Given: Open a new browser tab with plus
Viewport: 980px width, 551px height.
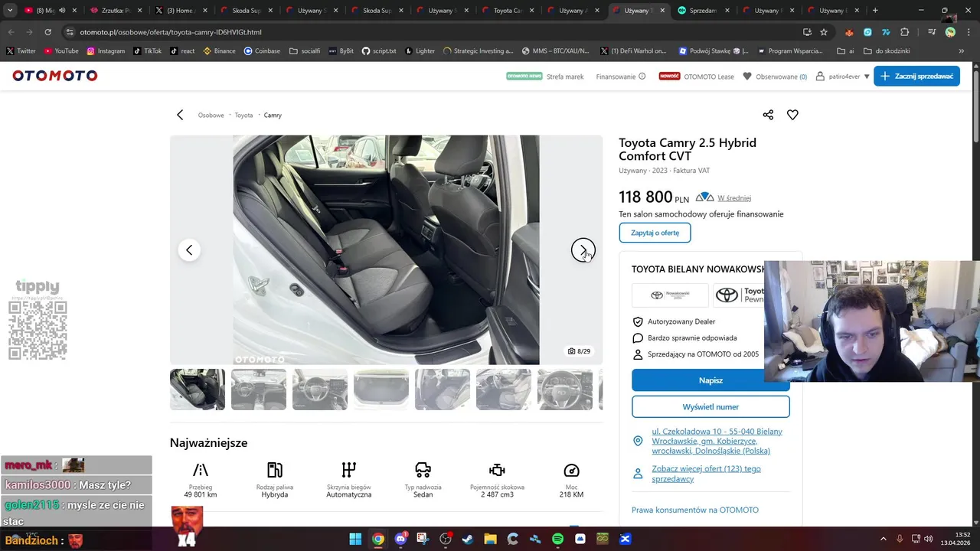Looking at the screenshot, I should coord(875,11).
